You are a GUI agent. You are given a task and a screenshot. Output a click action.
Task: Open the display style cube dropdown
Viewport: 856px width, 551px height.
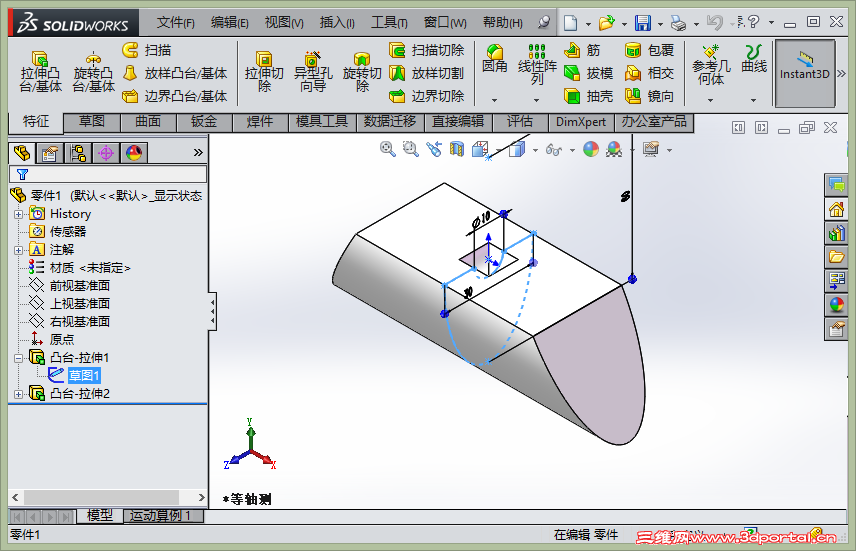536,150
